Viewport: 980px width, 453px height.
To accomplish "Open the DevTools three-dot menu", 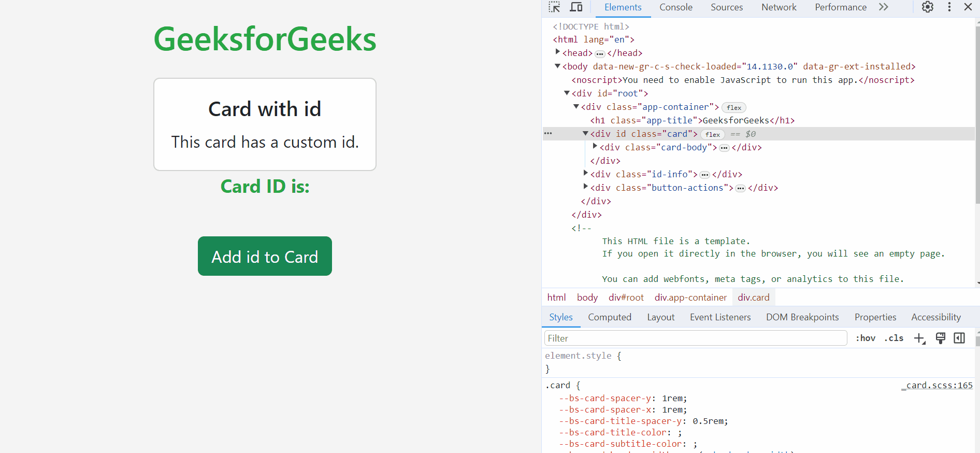I will (949, 7).
